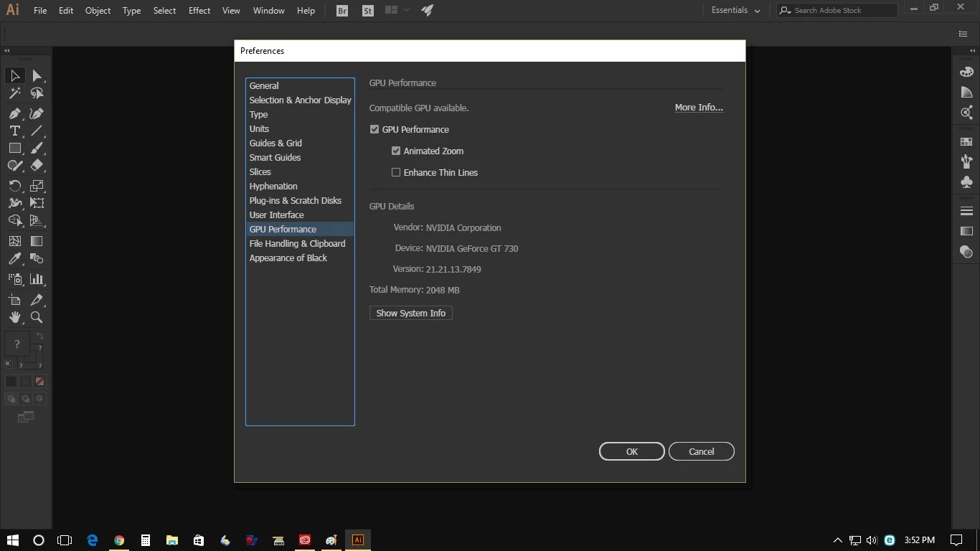Viewport: 980px width, 551px height.
Task: Open the Brushes panel
Action: (966, 161)
